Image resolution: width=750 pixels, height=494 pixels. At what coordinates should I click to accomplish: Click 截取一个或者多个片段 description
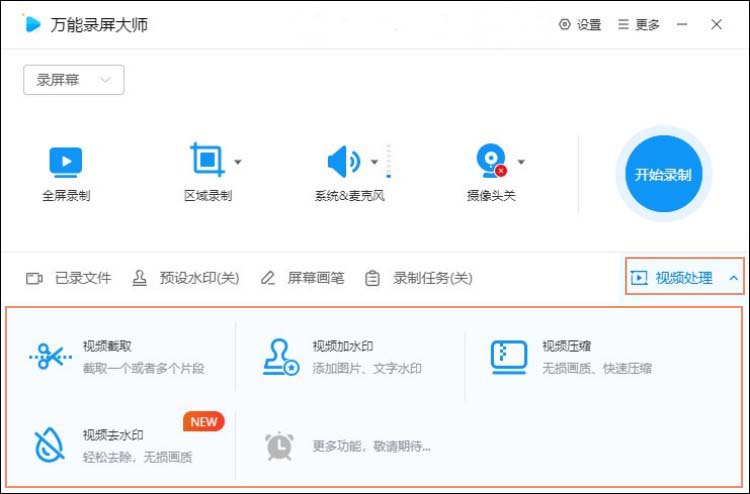pos(143,368)
